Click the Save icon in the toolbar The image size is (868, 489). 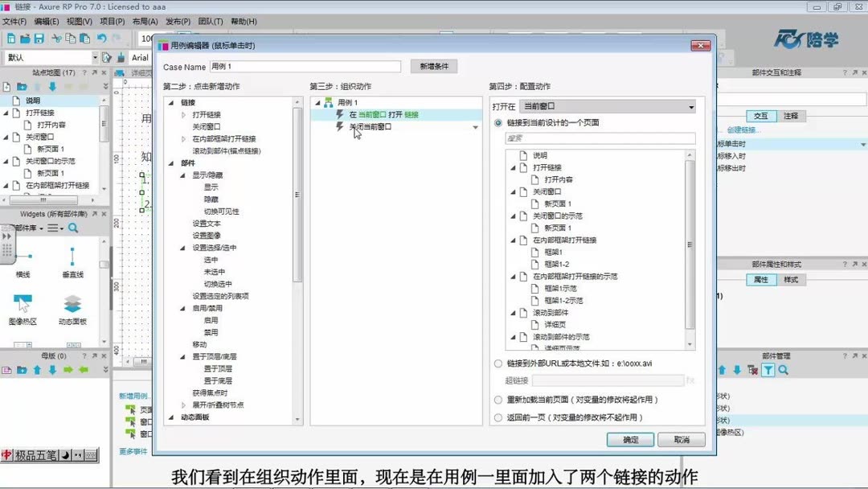point(38,38)
